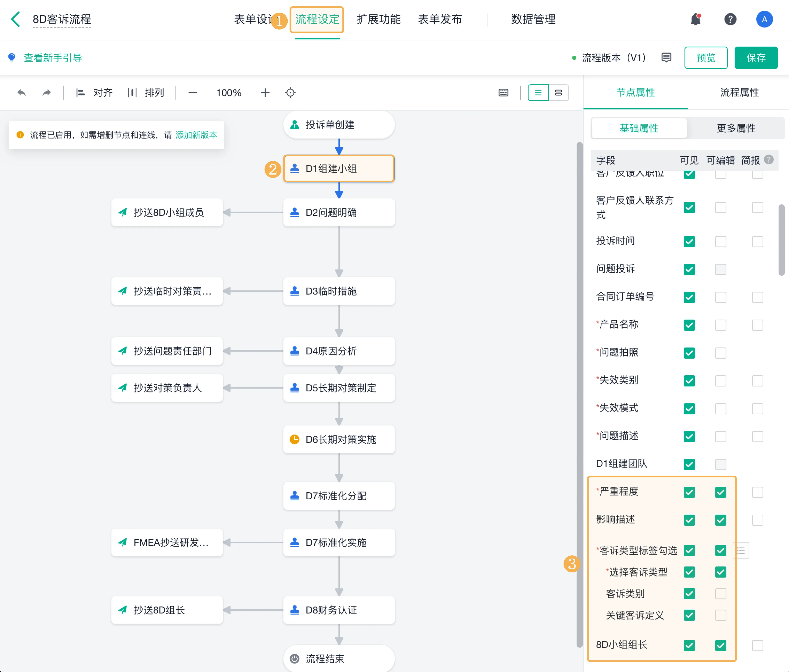The image size is (789, 672).
Task: Select the D3临时措施 node
Action: (x=339, y=291)
